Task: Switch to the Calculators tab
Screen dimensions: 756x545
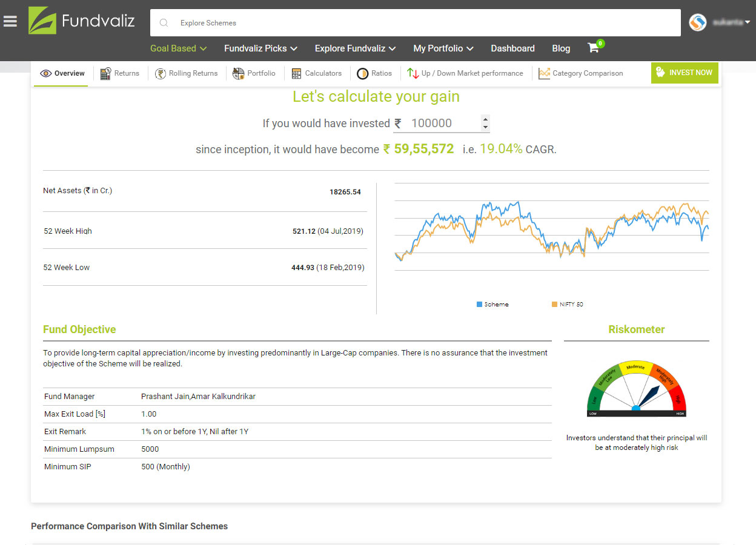Action: (316, 73)
